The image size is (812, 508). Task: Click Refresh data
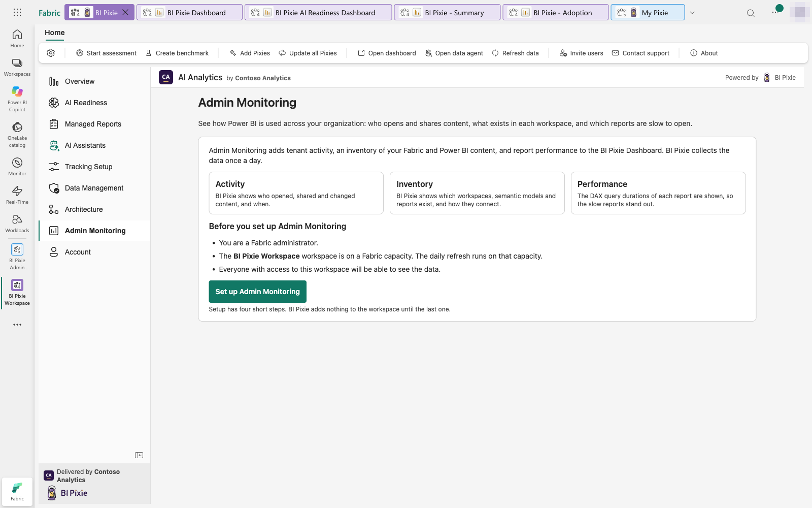click(515, 53)
